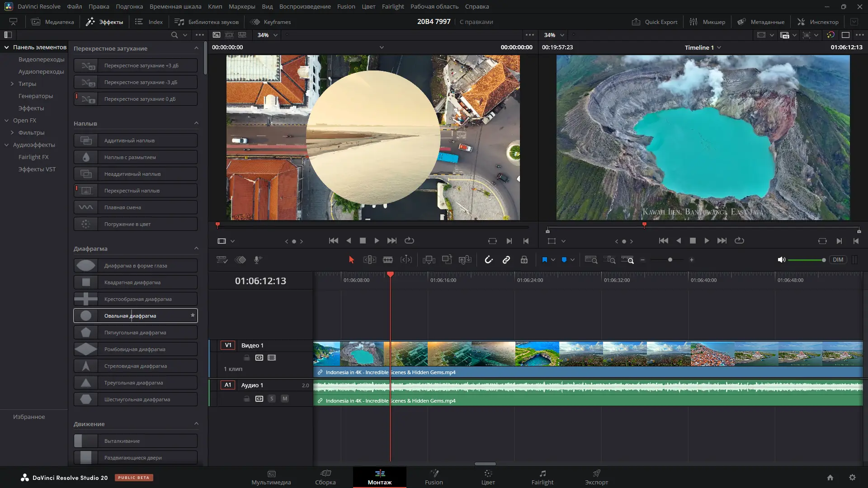Toggle timeline Snapping magnet icon
Image resolution: width=868 pixels, height=488 pixels.
488,260
